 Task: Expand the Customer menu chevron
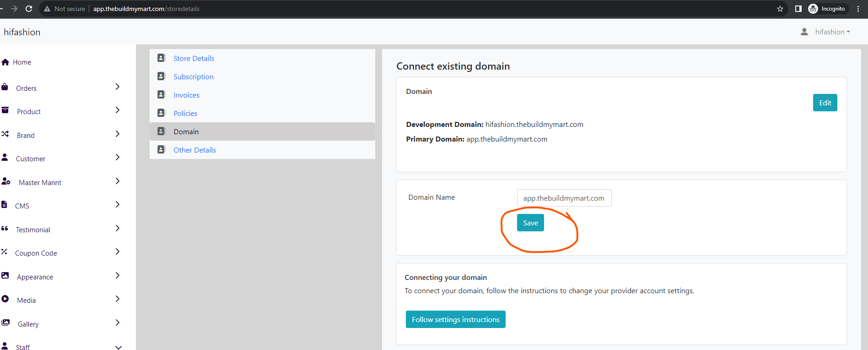point(118,157)
